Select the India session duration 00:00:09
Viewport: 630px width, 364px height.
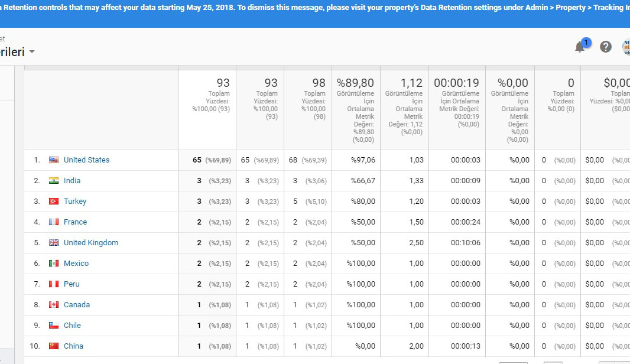pyautogui.click(x=465, y=180)
